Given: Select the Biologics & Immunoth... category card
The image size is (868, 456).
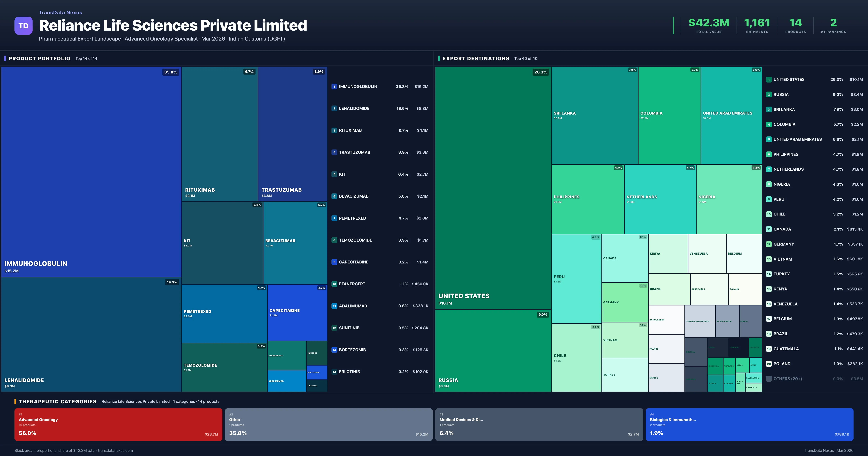Looking at the screenshot, I should (x=749, y=424).
